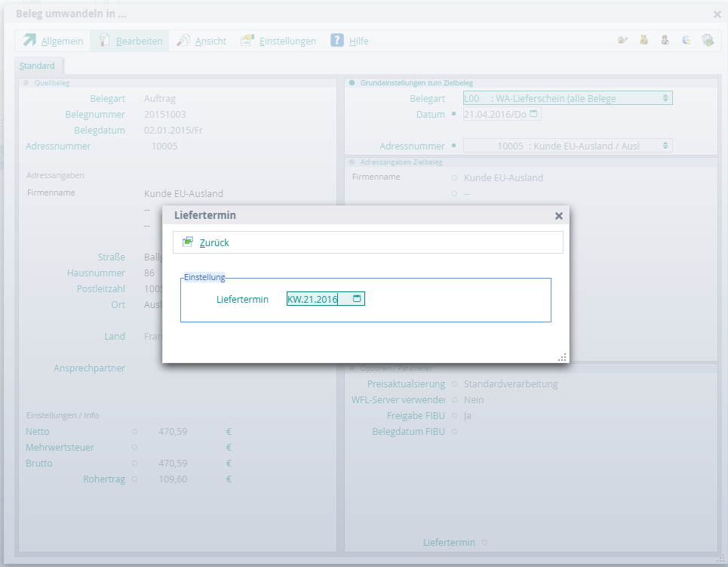
Task: Switch to the Standard tab
Action: [37, 66]
